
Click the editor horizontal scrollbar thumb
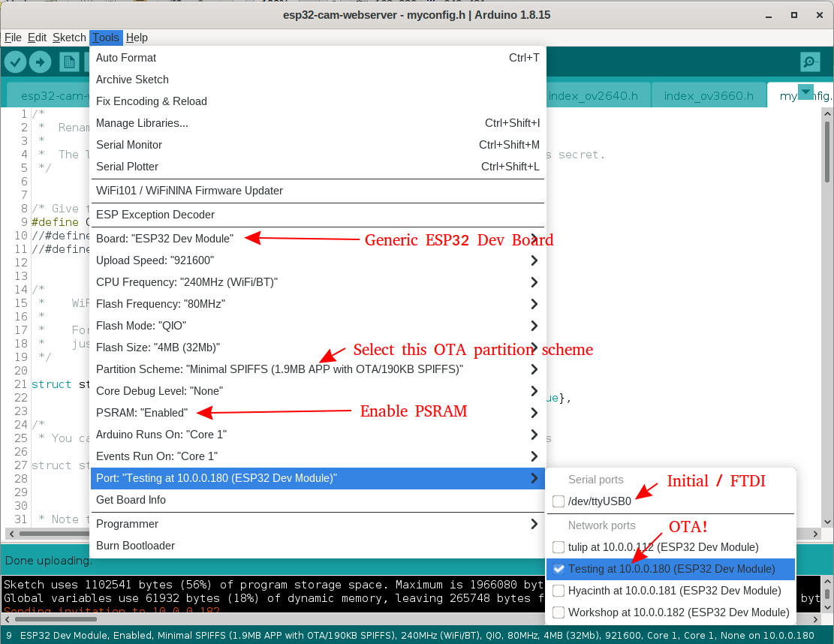pos(53,534)
